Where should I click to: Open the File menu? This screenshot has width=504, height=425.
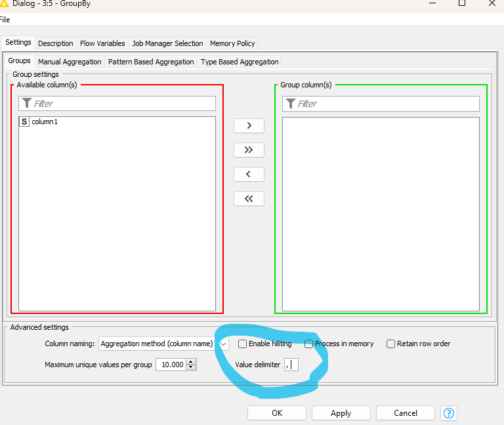[x=5, y=20]
